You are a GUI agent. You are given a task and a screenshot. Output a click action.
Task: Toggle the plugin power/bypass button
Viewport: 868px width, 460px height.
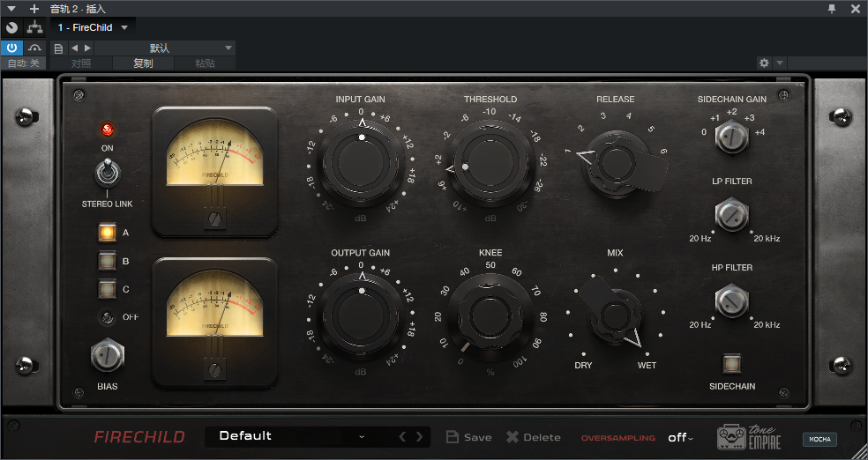(11, 48)
